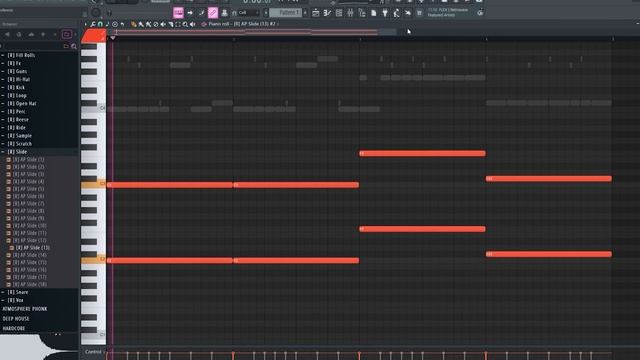Open the Playlist view button in the toolbar
This screenshot has height=360, width=640.
point(316,13)
